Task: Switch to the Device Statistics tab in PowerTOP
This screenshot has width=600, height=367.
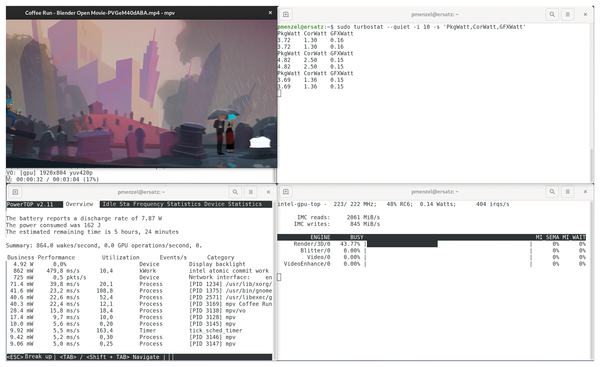Action: point(233,204)
